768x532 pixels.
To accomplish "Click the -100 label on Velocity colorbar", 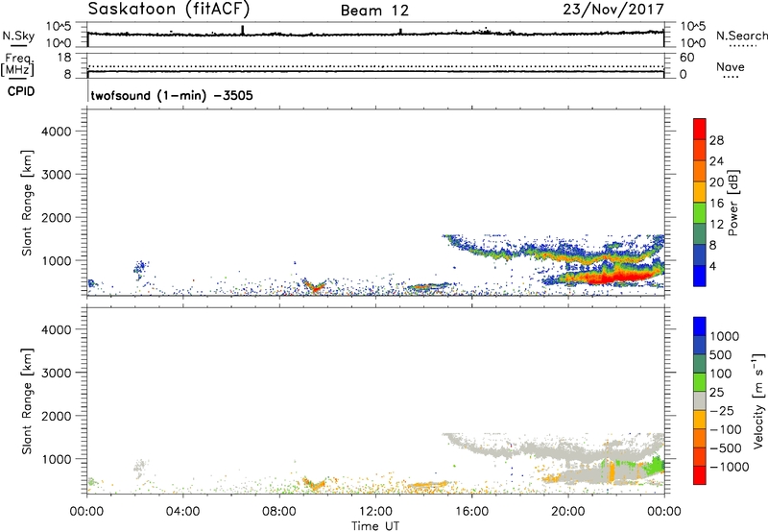I will pos(726,429).
